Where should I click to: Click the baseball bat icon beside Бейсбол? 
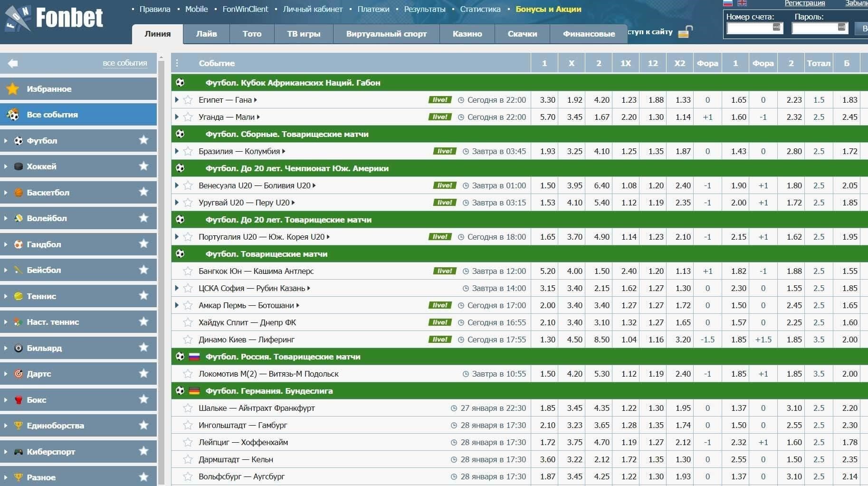tap(19, 270)
